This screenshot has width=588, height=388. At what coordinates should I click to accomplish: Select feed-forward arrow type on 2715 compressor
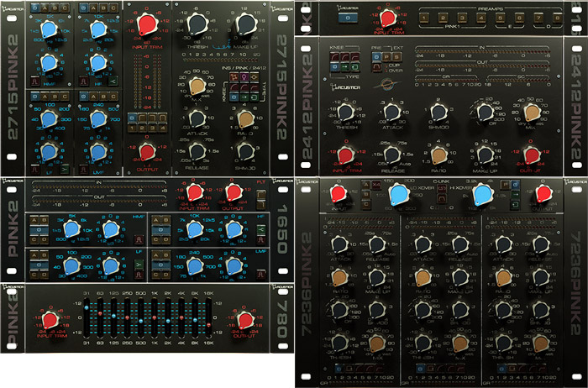tap(244, 97)
